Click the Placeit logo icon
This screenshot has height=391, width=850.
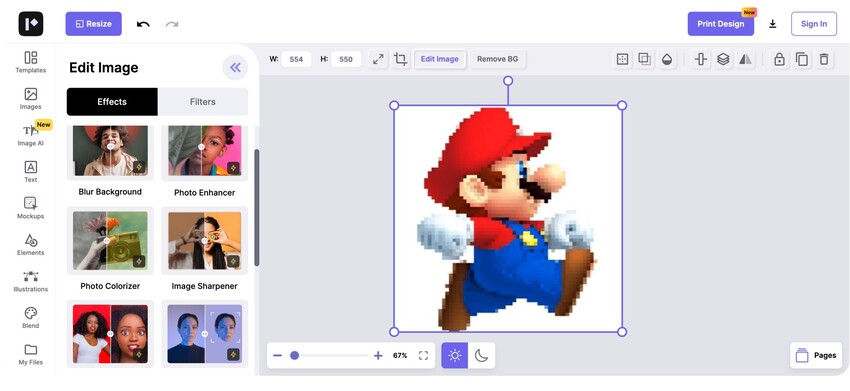coord(31,24)
